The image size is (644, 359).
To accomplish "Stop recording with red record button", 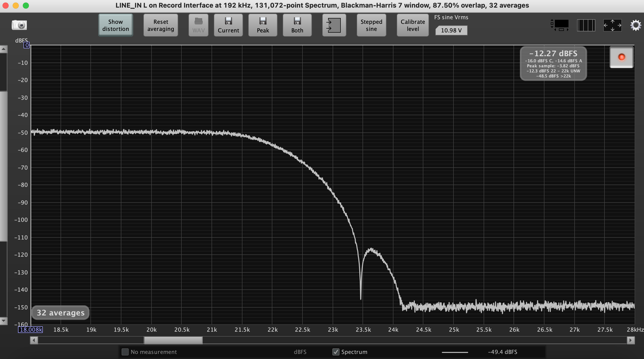I will (621, 57).
